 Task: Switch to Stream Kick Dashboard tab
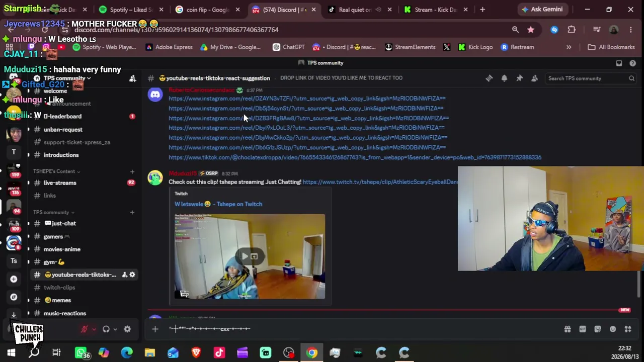pyautogui.click(x=436, y=10)
